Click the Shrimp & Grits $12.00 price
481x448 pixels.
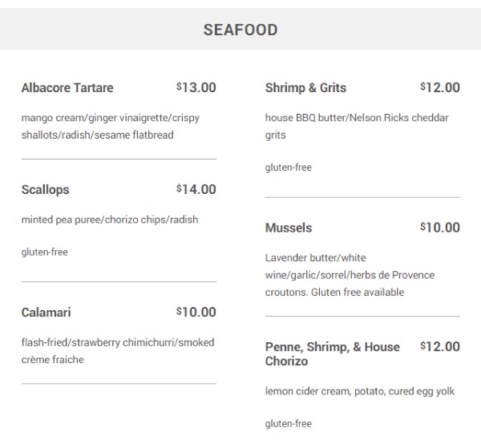point(440,87)
